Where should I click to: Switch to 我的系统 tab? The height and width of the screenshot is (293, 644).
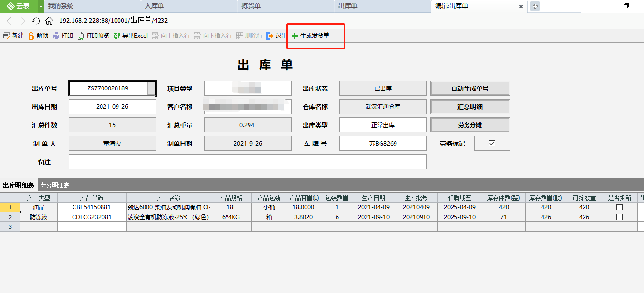(92, 6)
